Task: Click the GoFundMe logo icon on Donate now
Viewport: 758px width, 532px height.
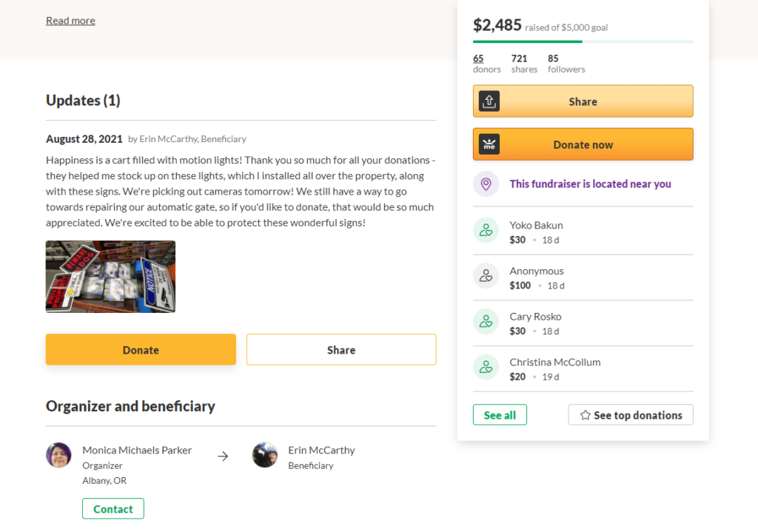Action: [x=489, y=144]
